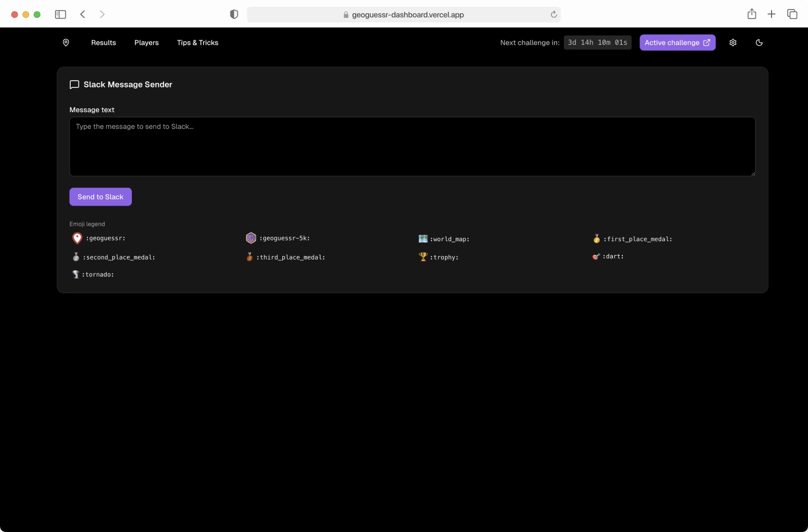Click the silver second place medal icon
This screenshot has width=808, height=532.
tap(76, 257)
